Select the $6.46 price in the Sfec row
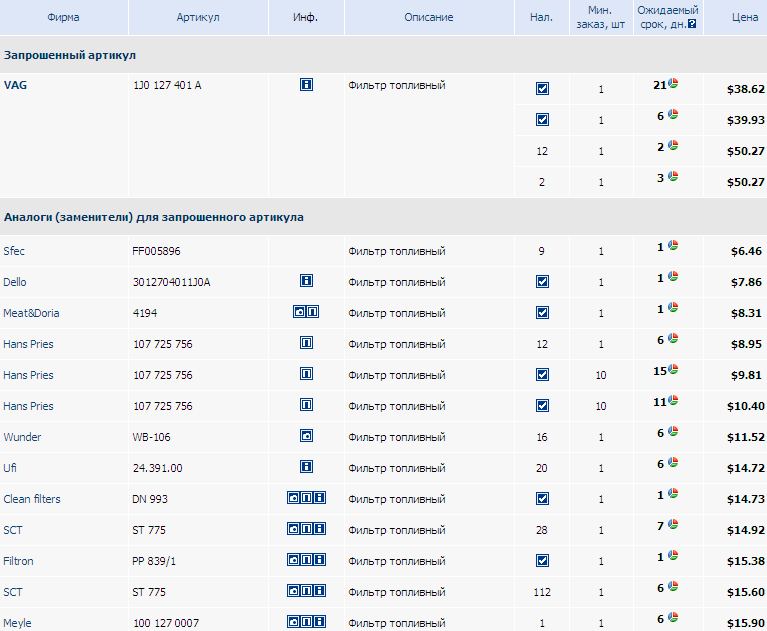This screenshot has height=631, width=767. point(746,251)
